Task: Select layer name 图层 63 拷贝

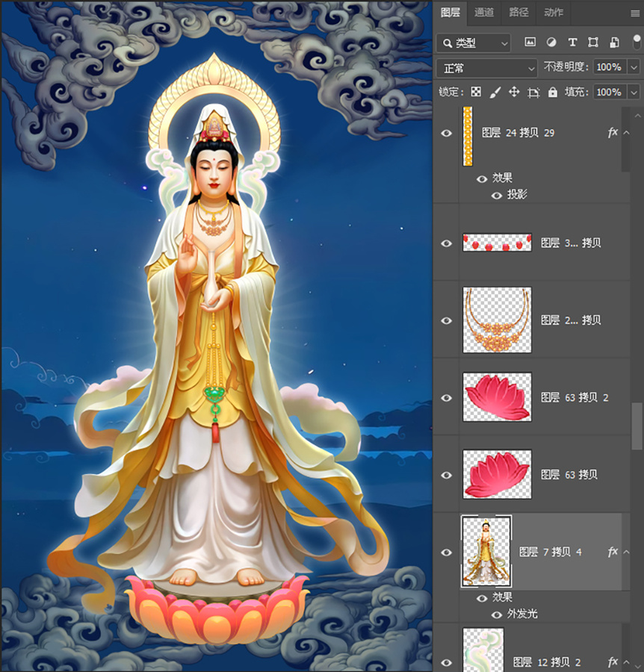Action: (569, 474)
